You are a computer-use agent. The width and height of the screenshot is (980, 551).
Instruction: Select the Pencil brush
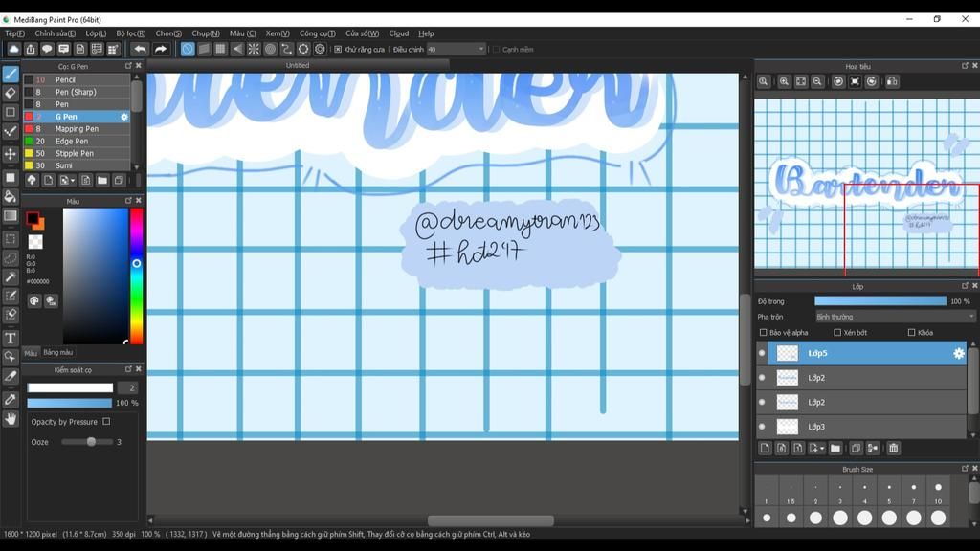[77, 80]
